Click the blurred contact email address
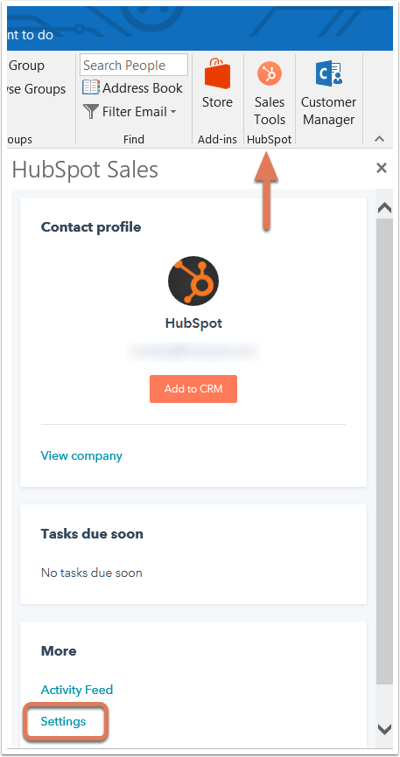 [193, 350]
